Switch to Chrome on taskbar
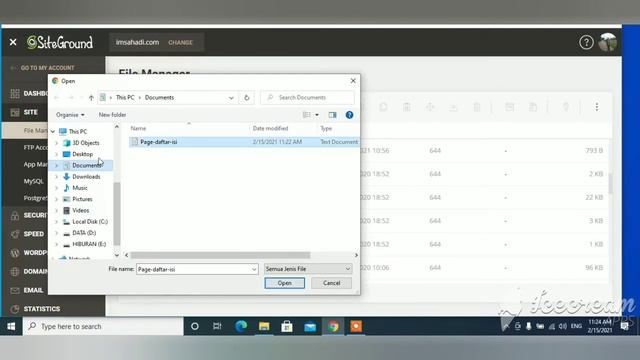640x360 pixels. (333, 326)
